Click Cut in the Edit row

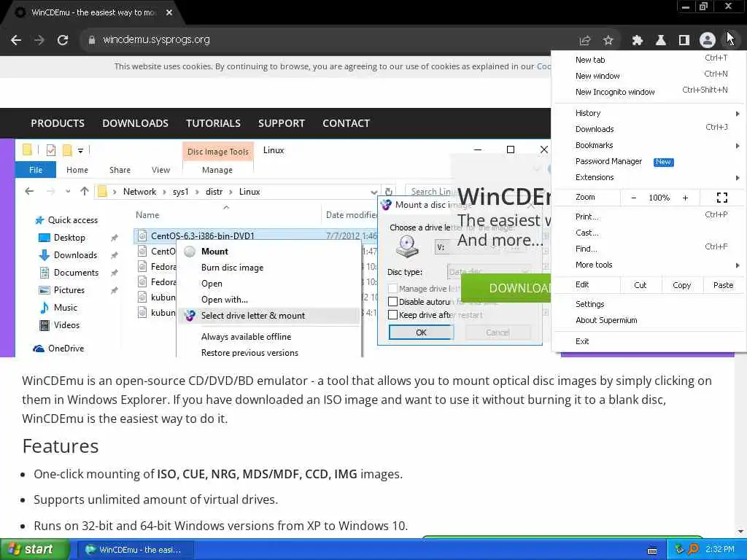coord(640,285)
